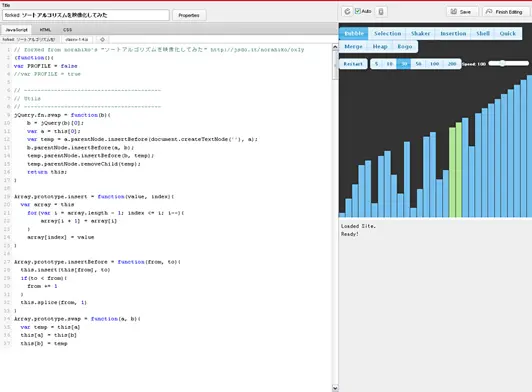Select the Shaker sort option
This screenshot has height=392, width=532.
point(420,33)
